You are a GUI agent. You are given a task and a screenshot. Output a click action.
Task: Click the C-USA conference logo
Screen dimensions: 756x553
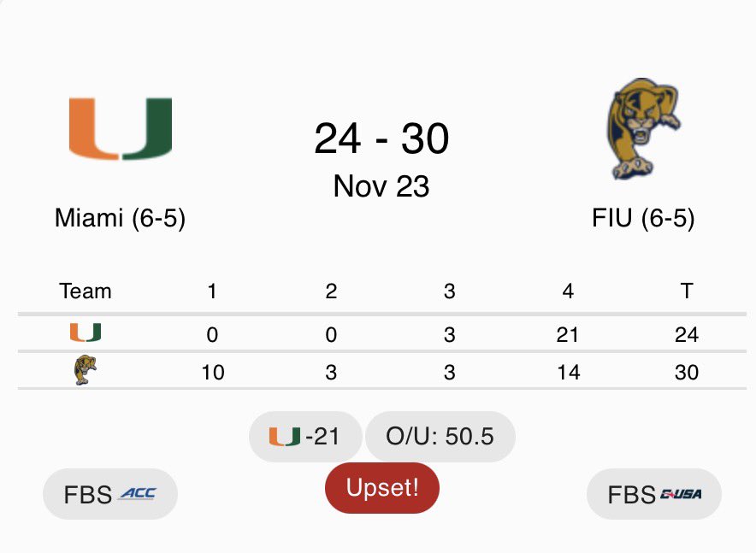tap(682, 494)
